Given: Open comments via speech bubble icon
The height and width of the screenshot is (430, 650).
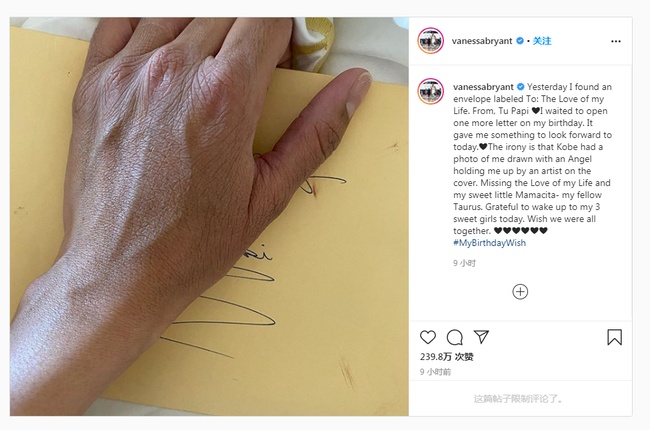Looking at the screenshot, I should 455,337.
